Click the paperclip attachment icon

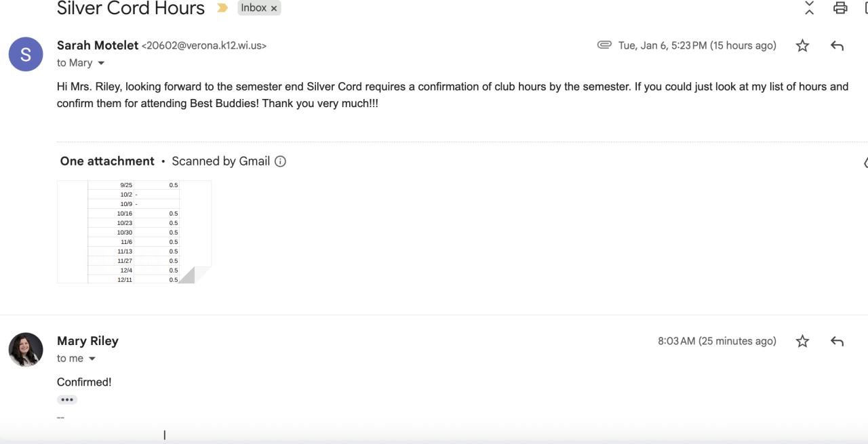pyautogui.click(x=604, y=45)
